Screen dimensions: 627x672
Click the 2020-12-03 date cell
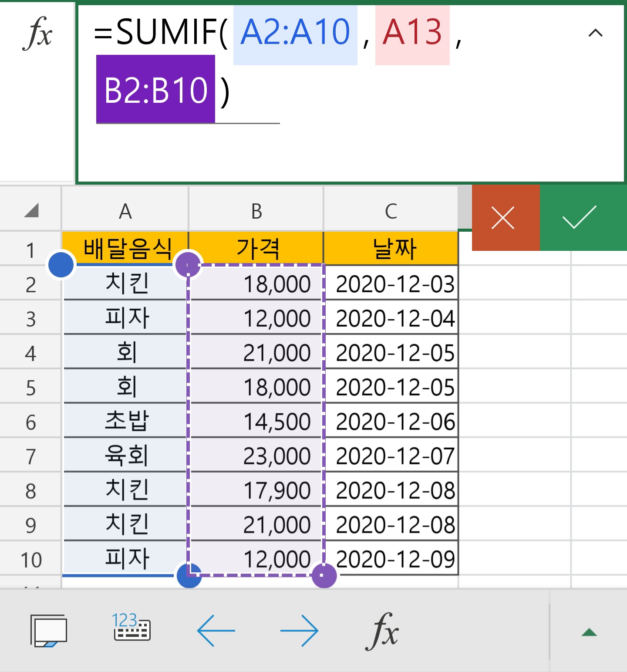[x=391, y=283]
